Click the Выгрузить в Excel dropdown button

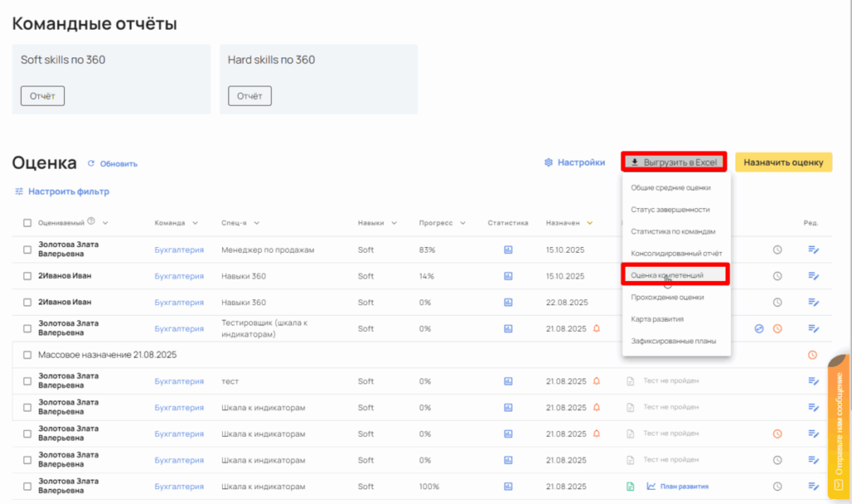[674, 162]
